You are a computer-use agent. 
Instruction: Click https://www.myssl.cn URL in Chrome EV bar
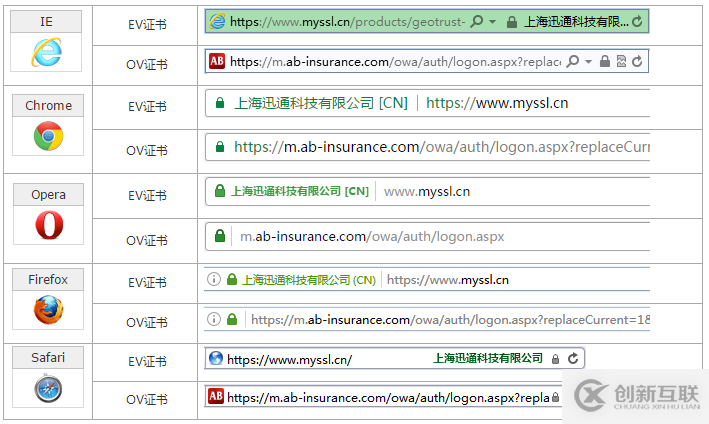[x=497, y=103]
